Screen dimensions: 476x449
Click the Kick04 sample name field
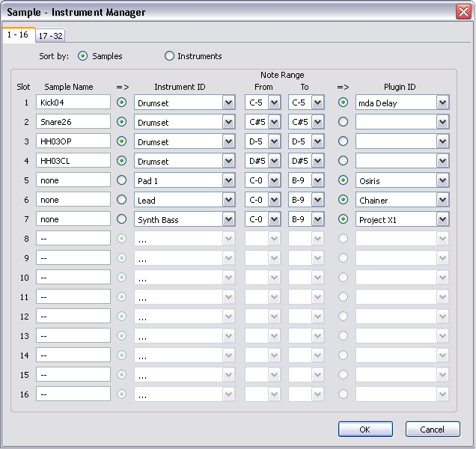73,103
